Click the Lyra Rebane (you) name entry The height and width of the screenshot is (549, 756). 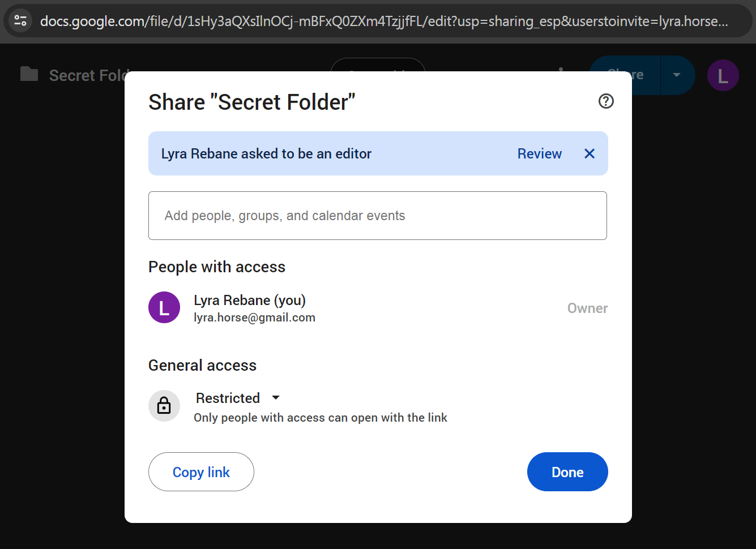[250, 300]
